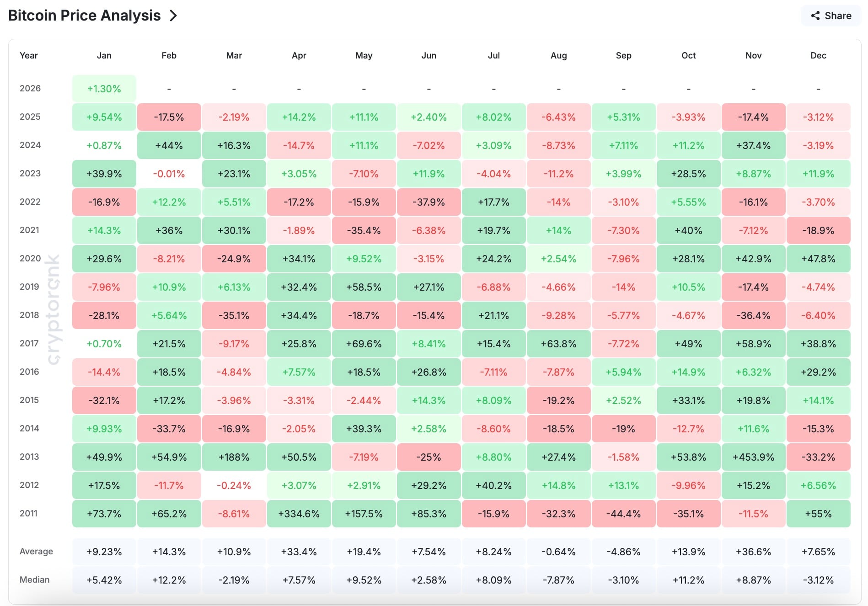Click June 2022 -37.9% cell
Viewport: 868px width, 606px height.
click(429, 202)
